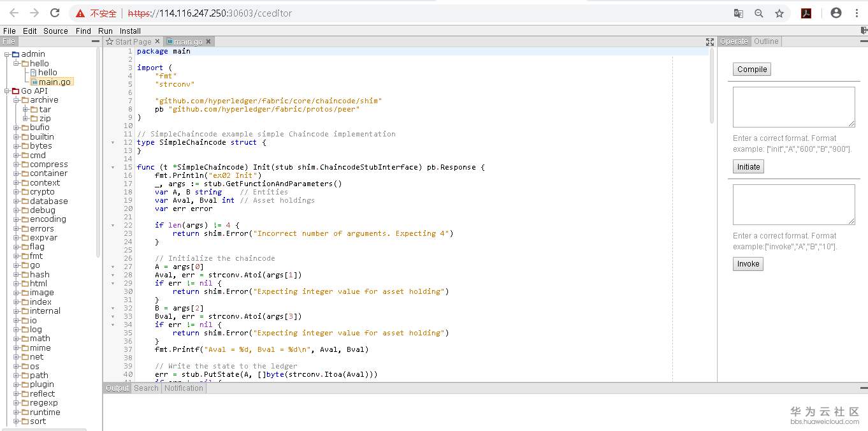Expand the tar package node
868x431 pixels.
point(25,109)
